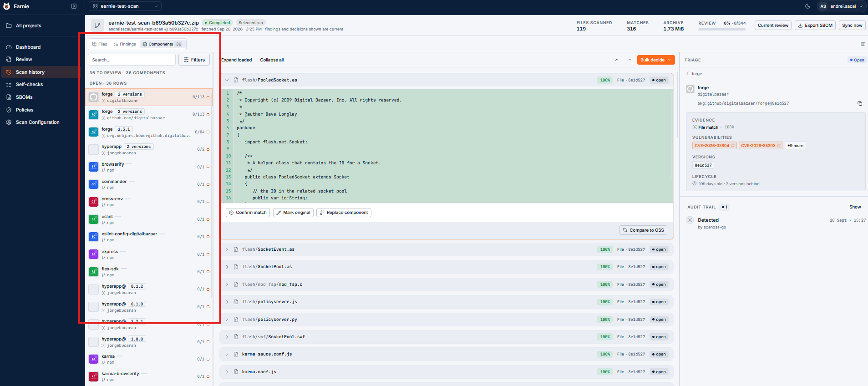868x386 pixels.
Task: Switch to the Findings tab
Action: click(x=125, y=44)
